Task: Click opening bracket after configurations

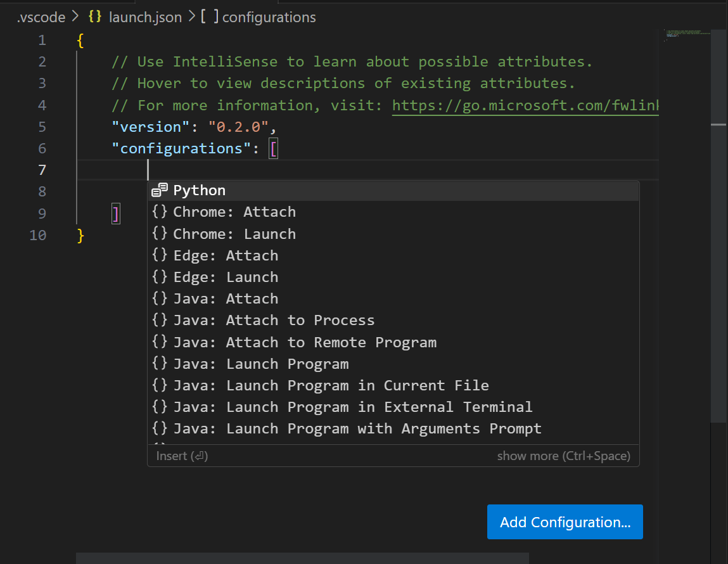Action: point(274,149)
